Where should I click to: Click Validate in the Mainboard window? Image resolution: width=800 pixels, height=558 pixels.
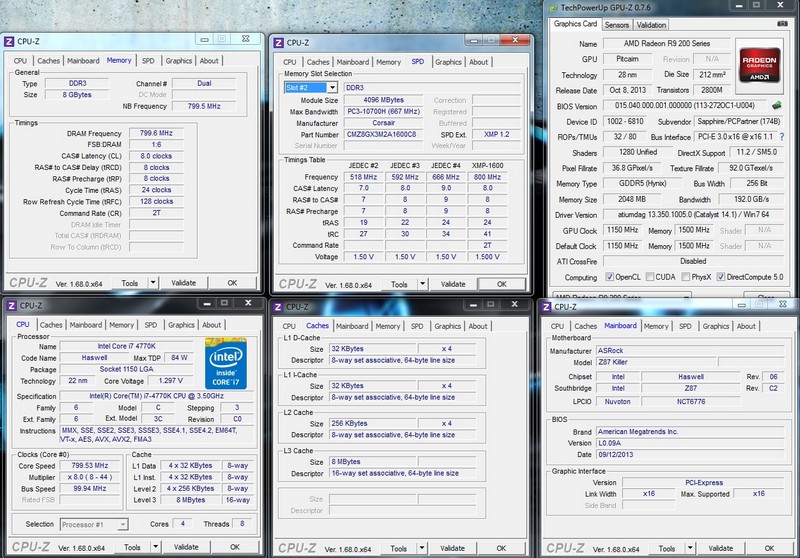721,548
